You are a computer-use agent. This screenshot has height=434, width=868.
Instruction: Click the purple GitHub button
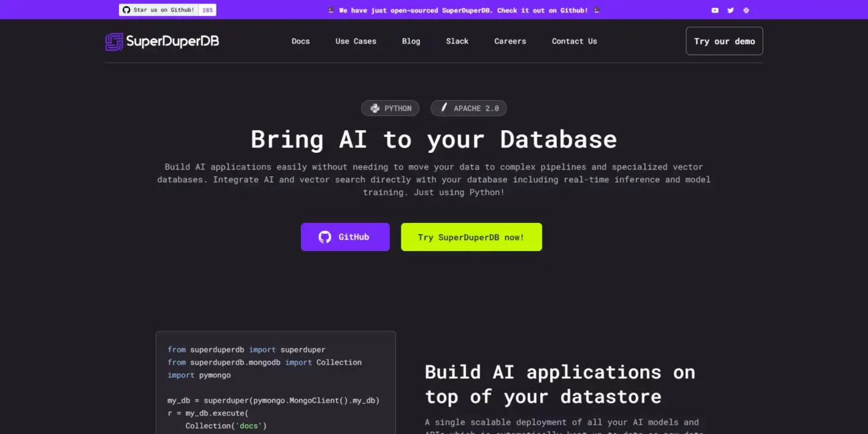(x=345, y=237)
